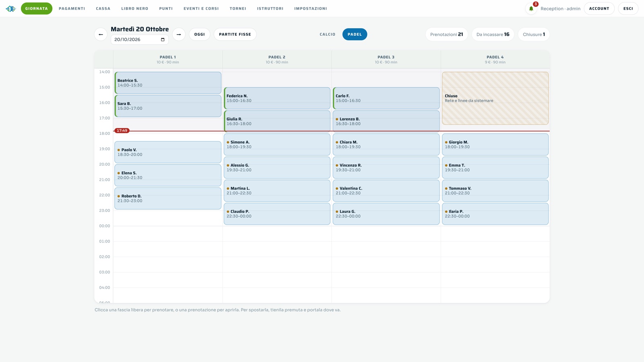This screenshot has height=362, width=644.
Task: Go to next day arrow
Action: point(179,34)
